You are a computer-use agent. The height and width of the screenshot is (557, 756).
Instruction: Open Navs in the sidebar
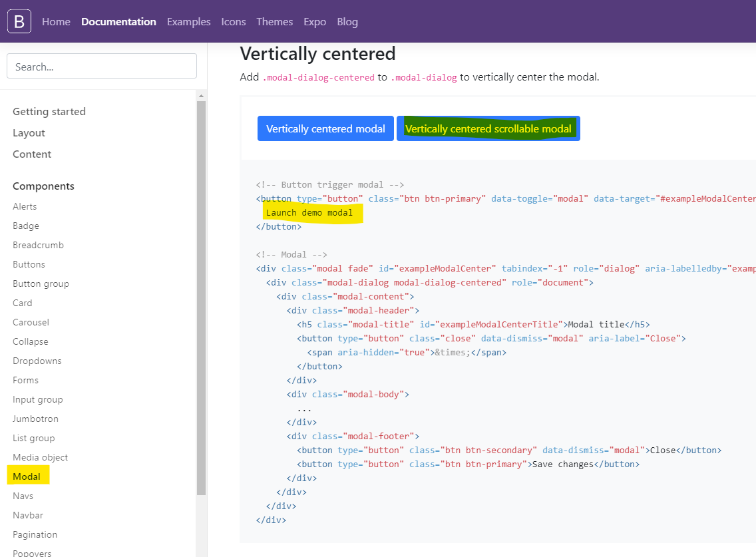pyautogui.click(x=23, y=496)
